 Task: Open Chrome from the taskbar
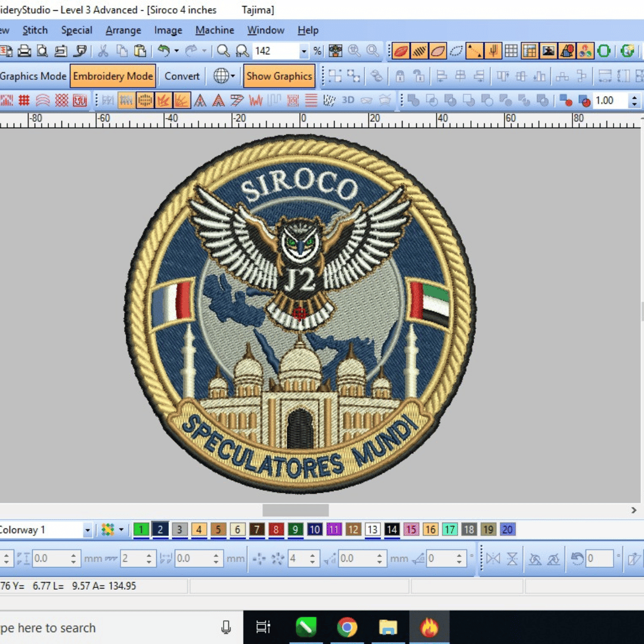(x=347, y=627)
